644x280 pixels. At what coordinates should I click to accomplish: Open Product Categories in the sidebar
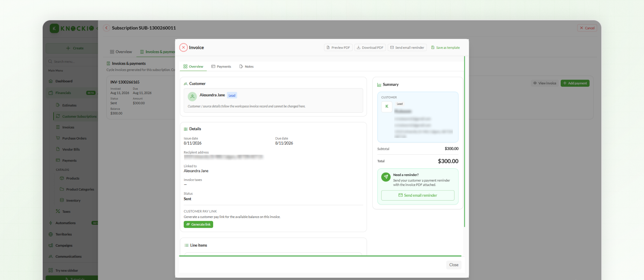(80, 189)
